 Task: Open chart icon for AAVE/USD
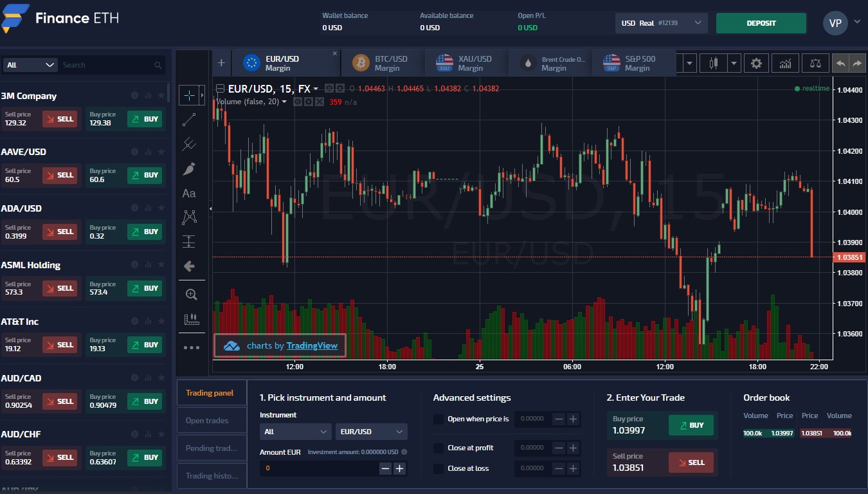point(148,152)
